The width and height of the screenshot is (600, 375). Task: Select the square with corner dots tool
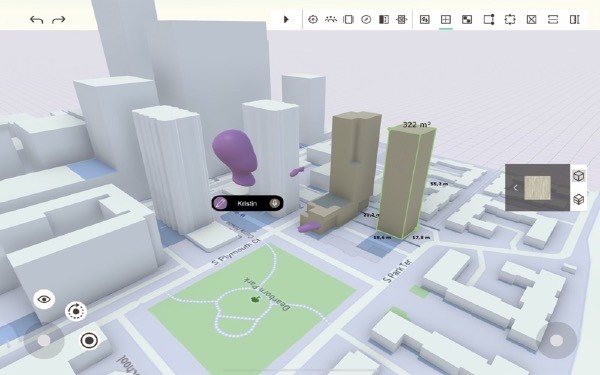(489, 19)
